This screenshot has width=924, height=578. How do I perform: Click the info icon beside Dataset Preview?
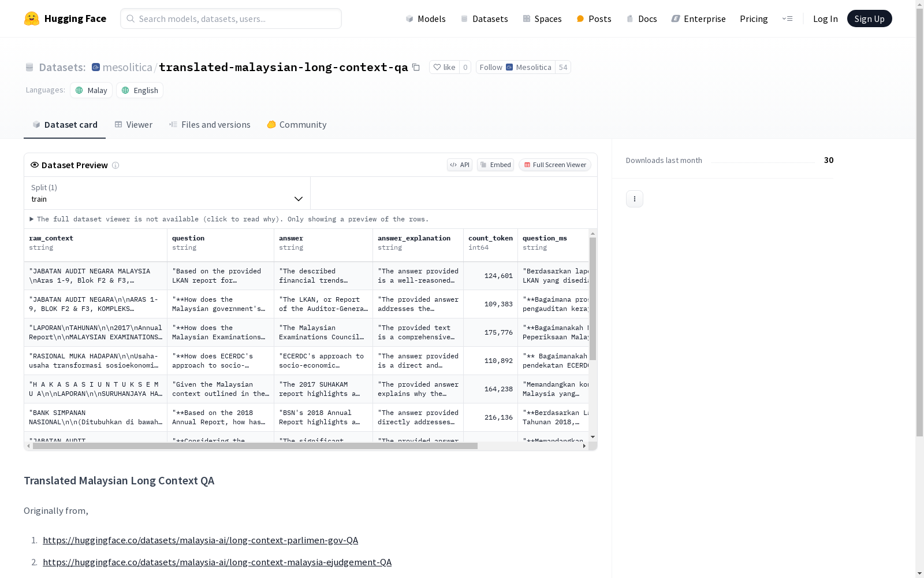(115, 165)
